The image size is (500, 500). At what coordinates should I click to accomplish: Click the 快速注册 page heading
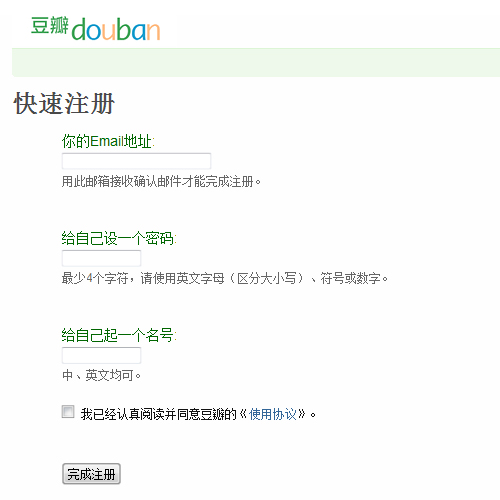[64, 103]
